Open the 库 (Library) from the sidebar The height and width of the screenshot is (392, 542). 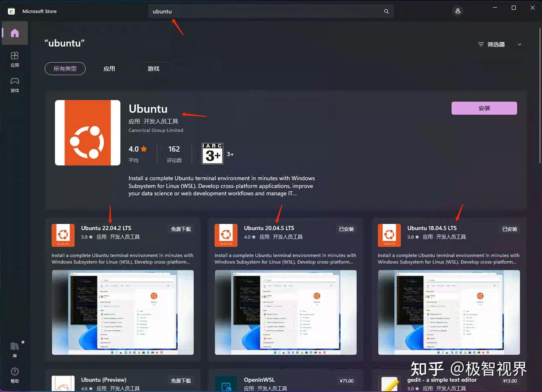(x=15, y=348)
